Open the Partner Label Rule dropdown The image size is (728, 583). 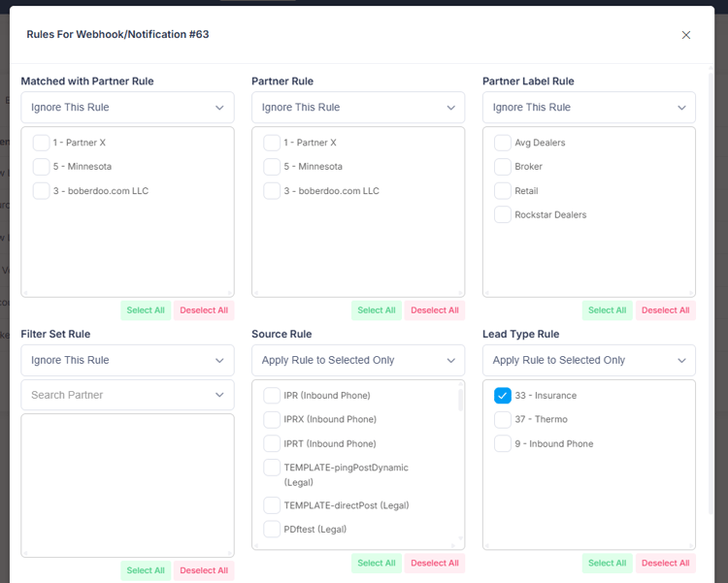[x=588, y=108]
